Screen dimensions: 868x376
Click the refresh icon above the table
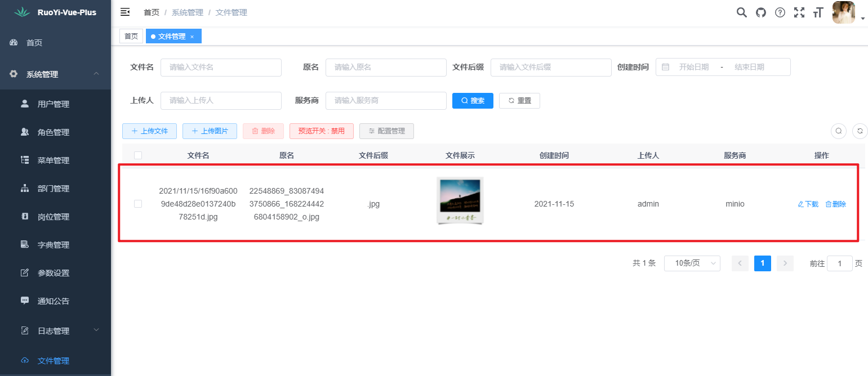pyautogui.click(x=860, y=131)
